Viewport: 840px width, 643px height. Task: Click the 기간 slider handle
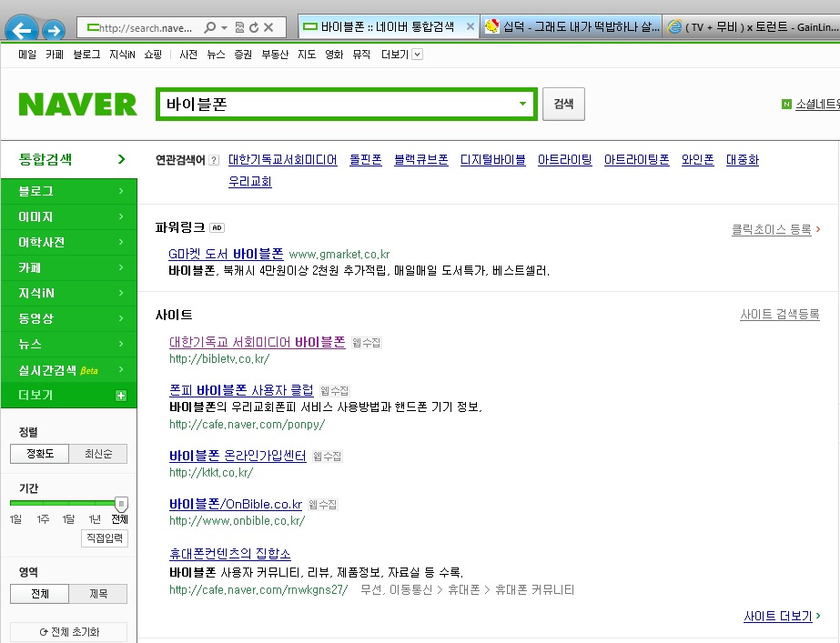tap(121, 504)
